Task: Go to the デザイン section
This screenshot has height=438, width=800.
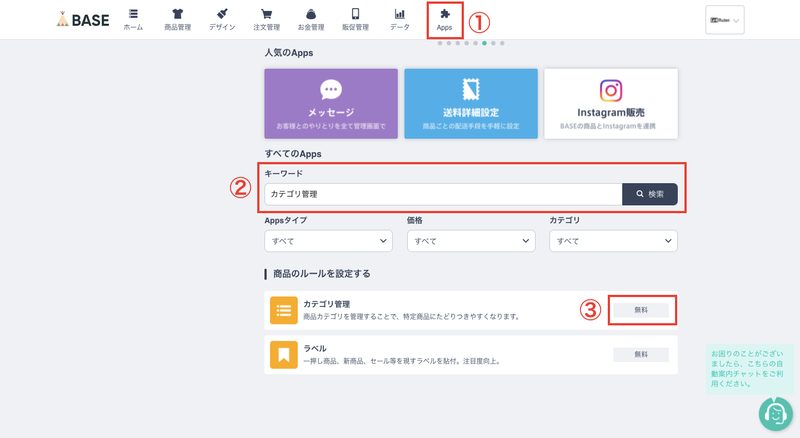Action: (222, 20)
